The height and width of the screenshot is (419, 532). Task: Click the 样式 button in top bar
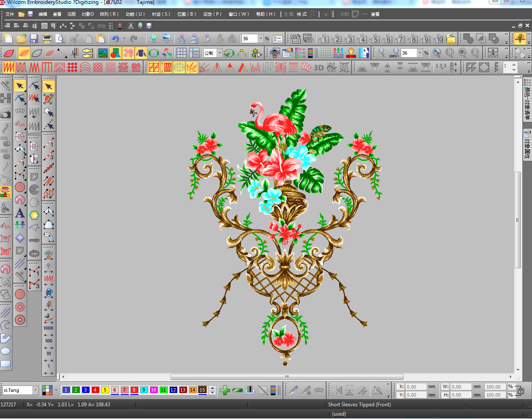[x=302, y=14]
